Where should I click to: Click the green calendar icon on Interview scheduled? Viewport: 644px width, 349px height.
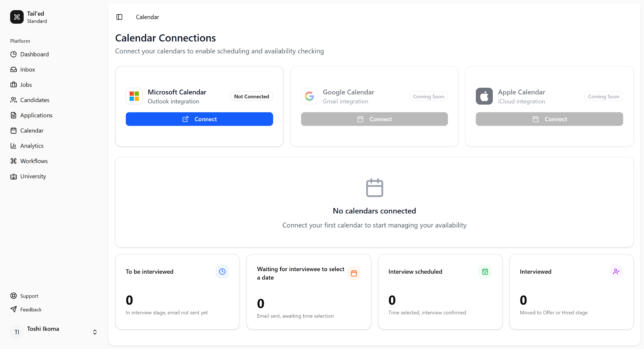pyautogui.click(x=485, y=271)
